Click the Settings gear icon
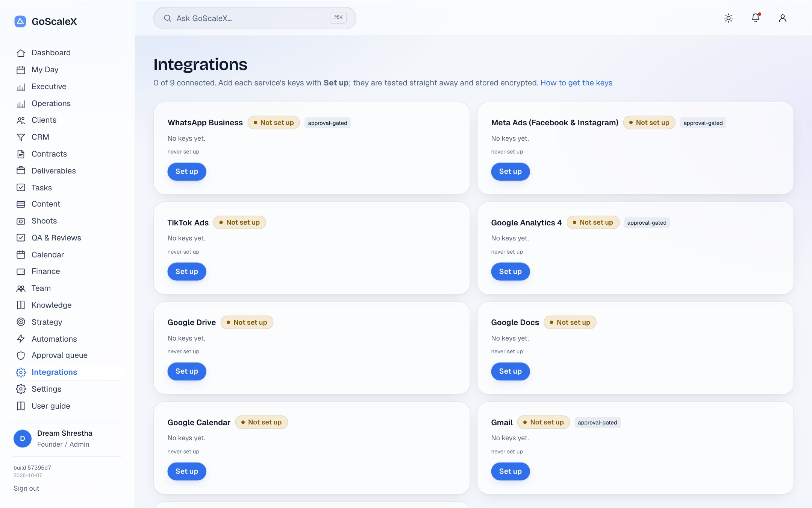The image size is (812, 508). point(21,389)
